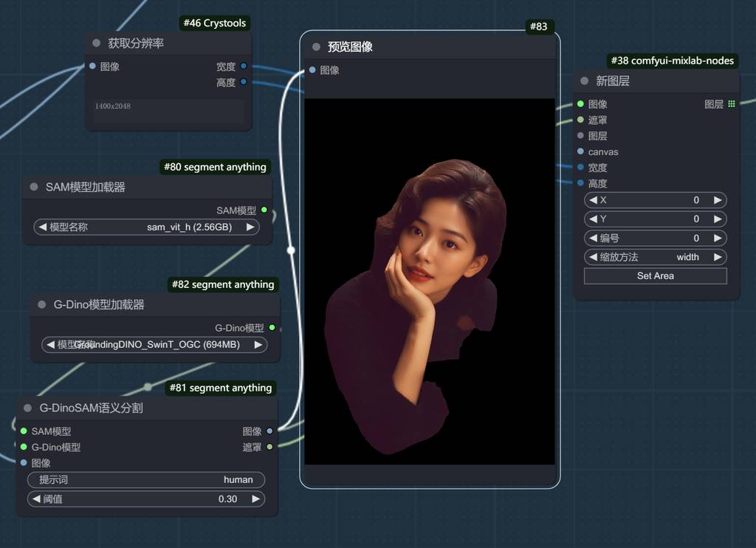Screen dimensions: 756x548
Task: Collapse the 预览图像 node using its title dot
Action: [316, 47]
